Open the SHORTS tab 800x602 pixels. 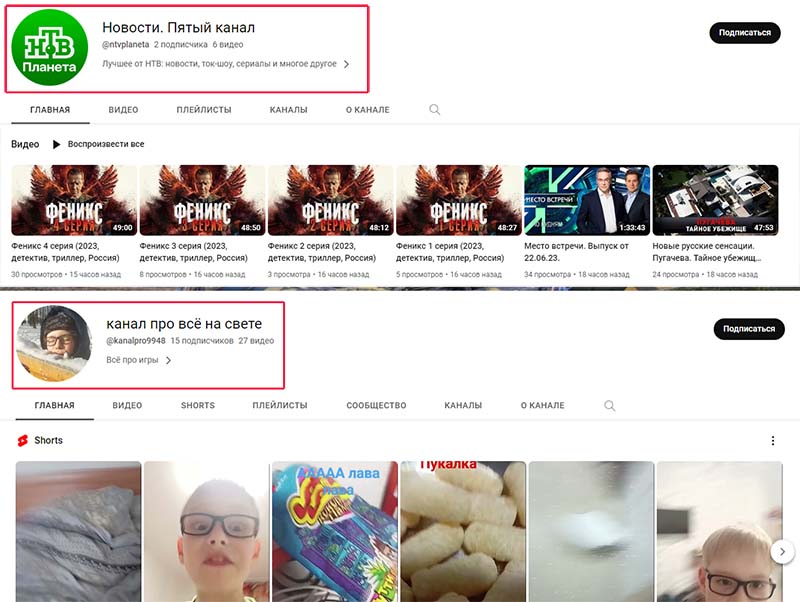[x=198, y=406]
